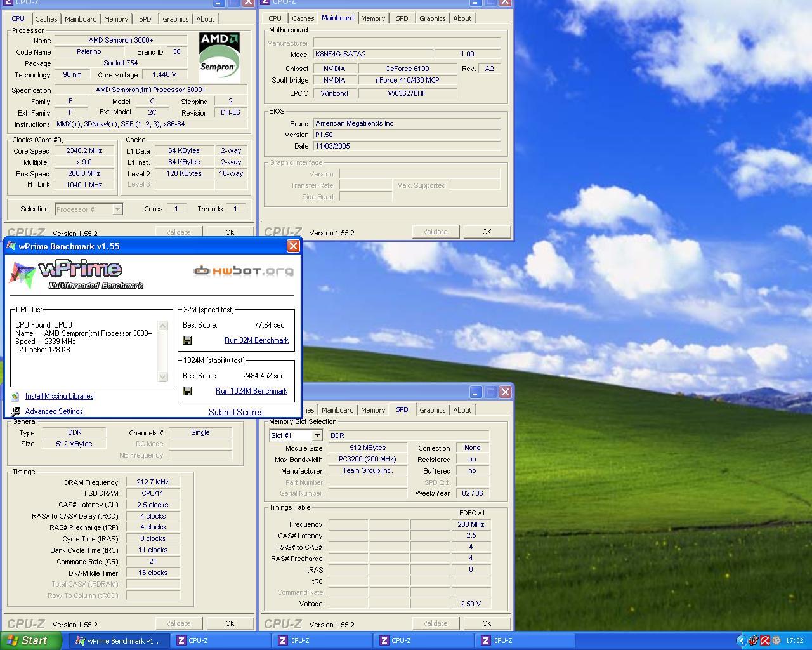Click OK in the SPD window
This screenshot has width=812, height=650.
(487, 623)
